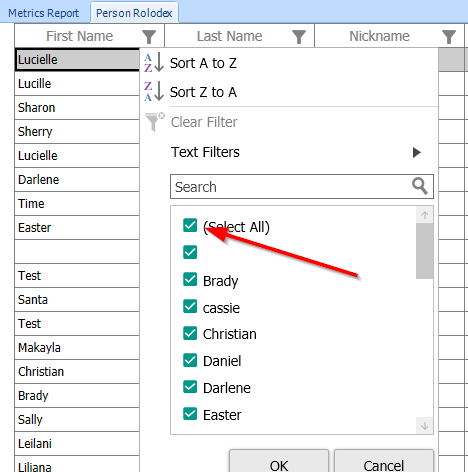Click the magnifier icon in Search box
This screenshot has height=472, width=468.
click(420, 186)
